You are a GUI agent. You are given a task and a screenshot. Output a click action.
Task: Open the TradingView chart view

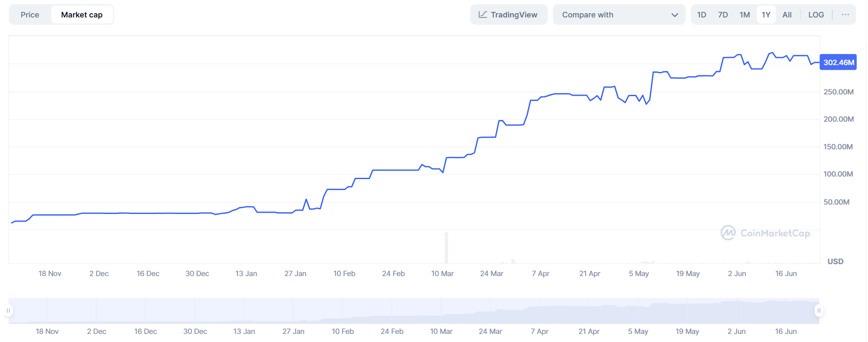(x=508, y=15)
